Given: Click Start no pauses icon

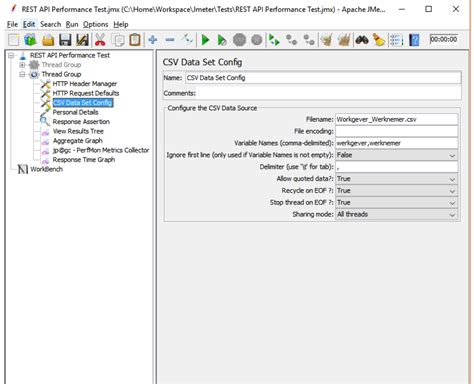Looking at the screenshot, I should point(222,40).
